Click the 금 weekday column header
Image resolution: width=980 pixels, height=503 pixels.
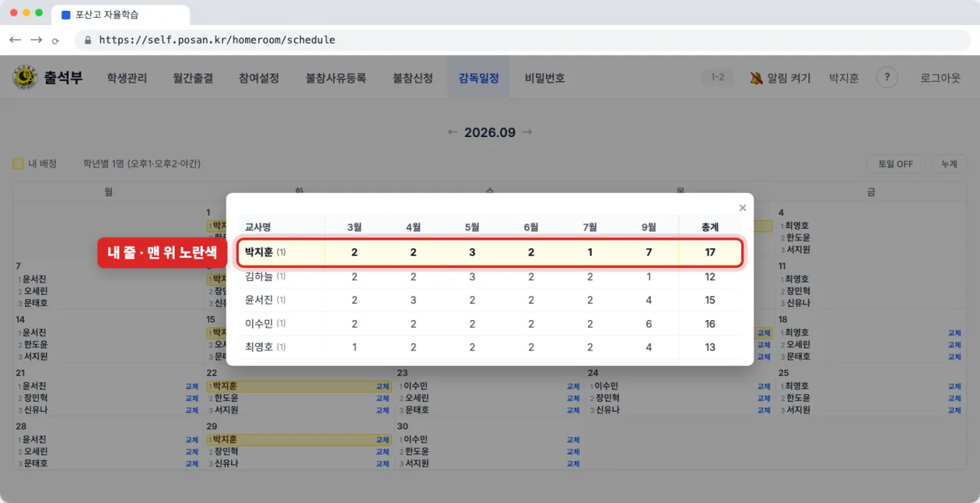click(x=871, y=192)
